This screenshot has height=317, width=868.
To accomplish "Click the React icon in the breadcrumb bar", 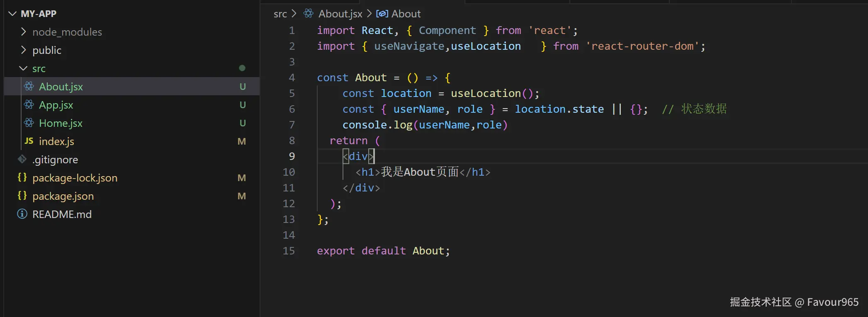I will pyautogui.click(x=309, y=14).
